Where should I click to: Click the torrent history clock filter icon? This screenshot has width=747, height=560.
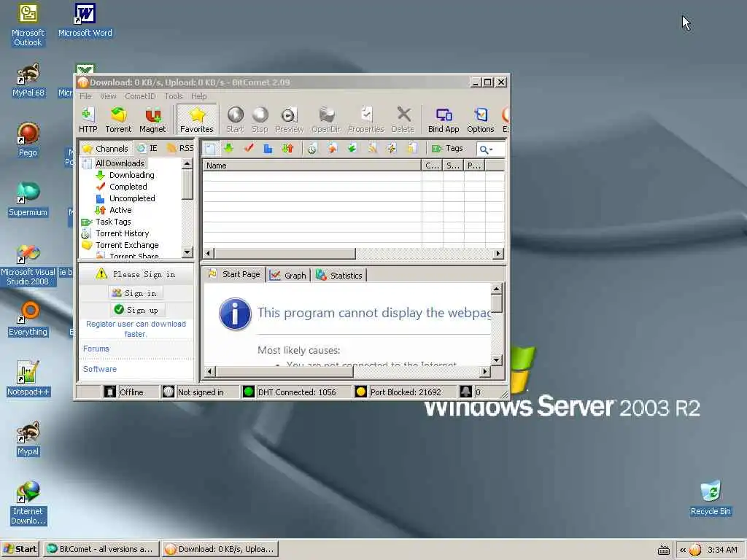click(312, 149)
